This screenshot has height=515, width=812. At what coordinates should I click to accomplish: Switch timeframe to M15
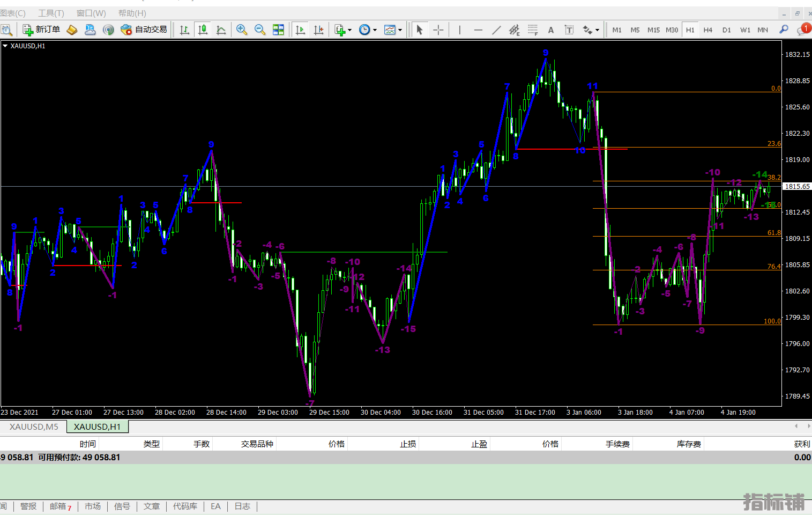point(653,30)
